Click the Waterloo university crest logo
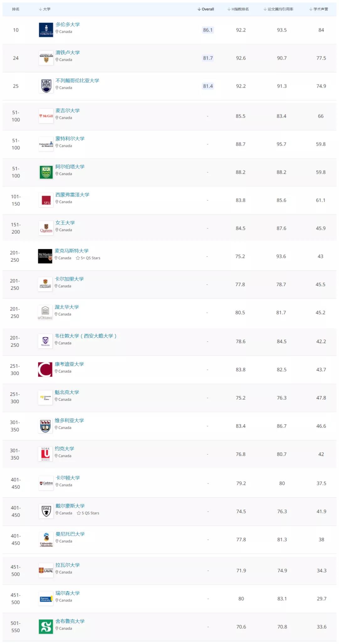 46,58
